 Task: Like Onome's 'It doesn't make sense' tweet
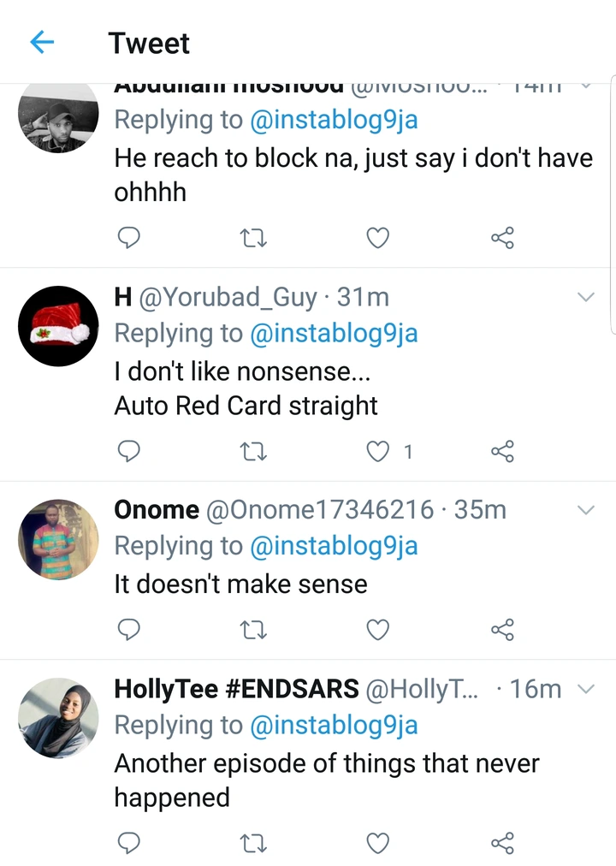tap(378, 630)
